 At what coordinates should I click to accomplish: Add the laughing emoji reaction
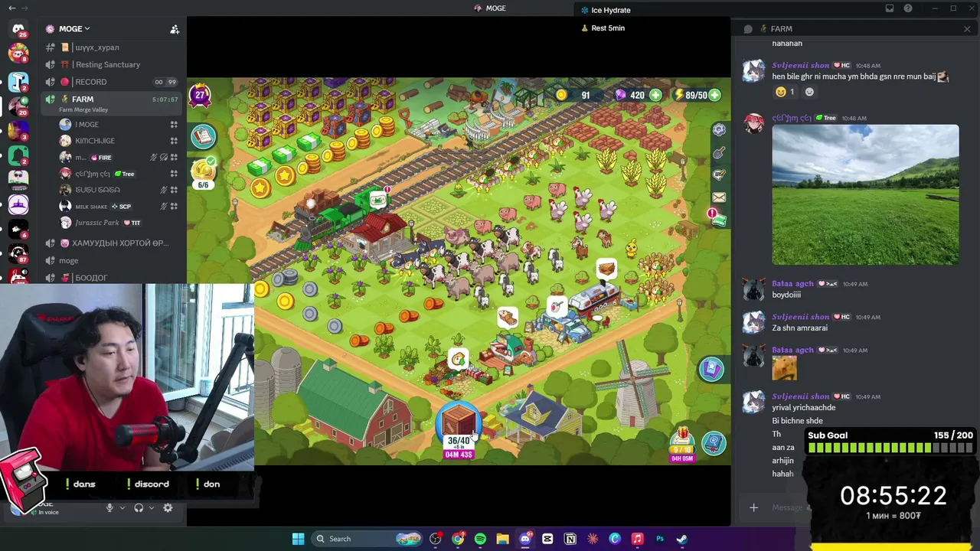click(x=786, y=92)
